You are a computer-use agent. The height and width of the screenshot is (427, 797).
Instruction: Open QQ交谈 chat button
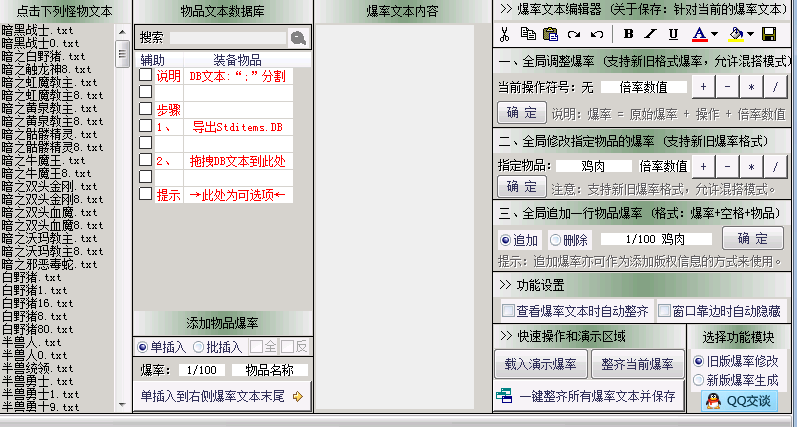pos(740,401)
